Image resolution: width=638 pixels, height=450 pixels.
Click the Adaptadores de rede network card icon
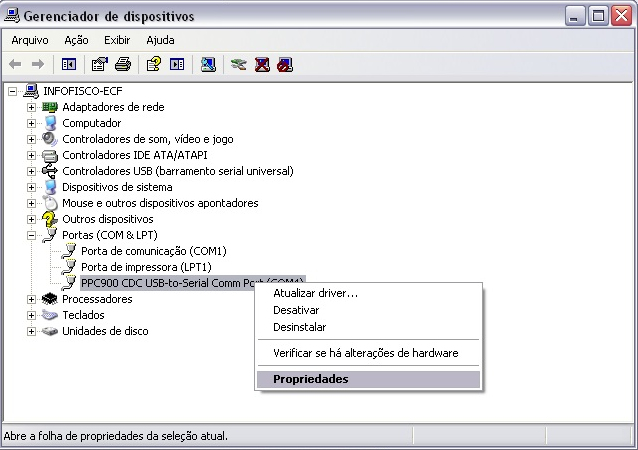pos(50,107)
